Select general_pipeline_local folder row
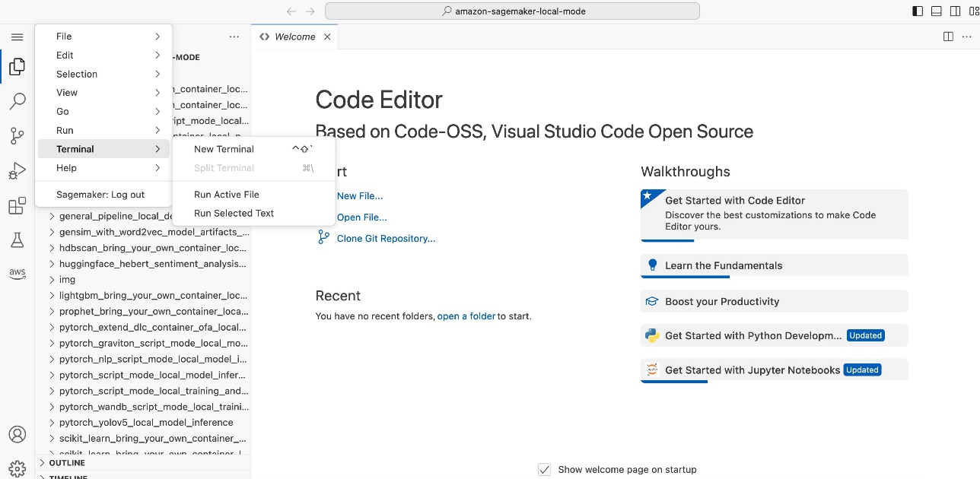The image size is (980, 479). [143, 217]
